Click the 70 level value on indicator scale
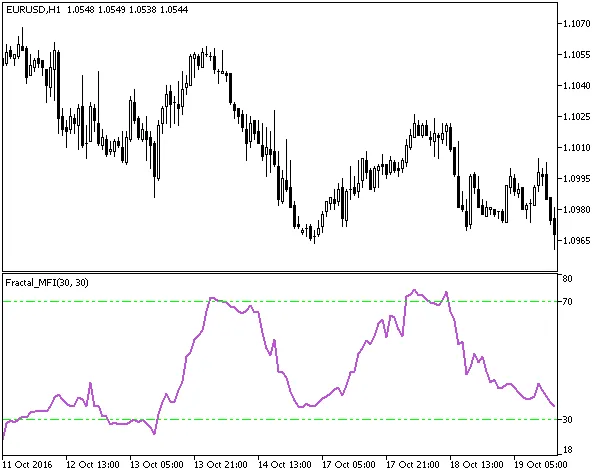Viewport: 604px width, 475px height. tap(566, 301)
